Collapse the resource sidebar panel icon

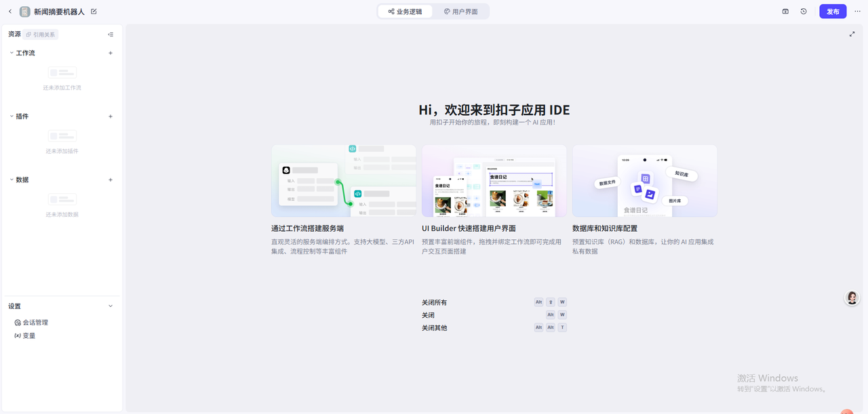pyautogui.click(x=111, y=35)
